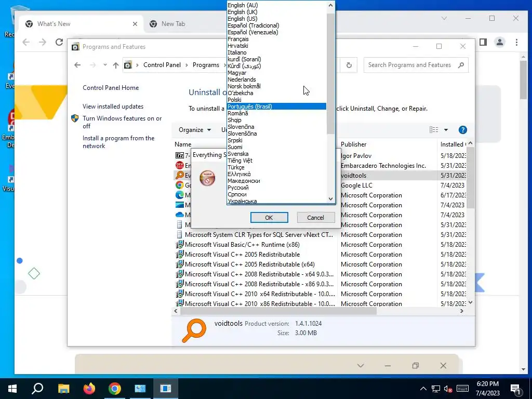The width and height of the screenshot is (532, 399).
Task: Click Google LLC publisher cell
Action: point(356,185)
